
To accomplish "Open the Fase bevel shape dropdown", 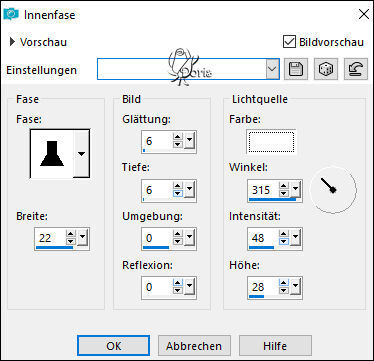I will tap(81, 153).
